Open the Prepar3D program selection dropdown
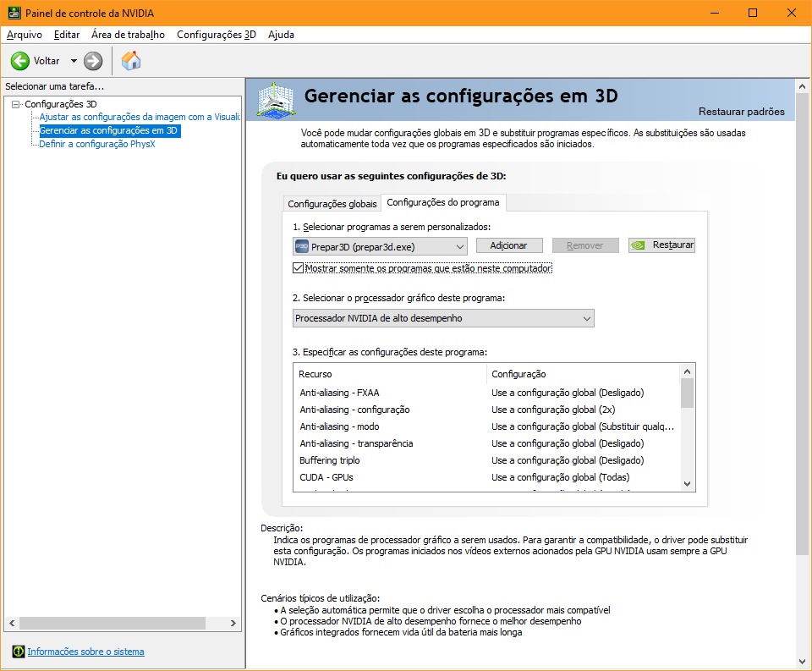The width and height of the screenshot is (812, 671). point(380,246)
